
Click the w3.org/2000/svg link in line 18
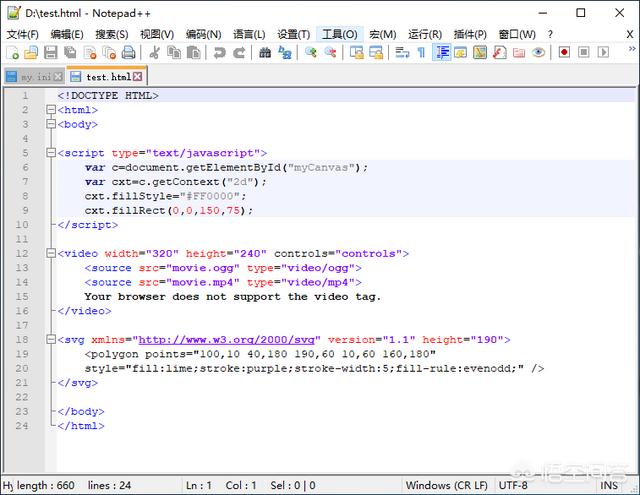[227, 340]
